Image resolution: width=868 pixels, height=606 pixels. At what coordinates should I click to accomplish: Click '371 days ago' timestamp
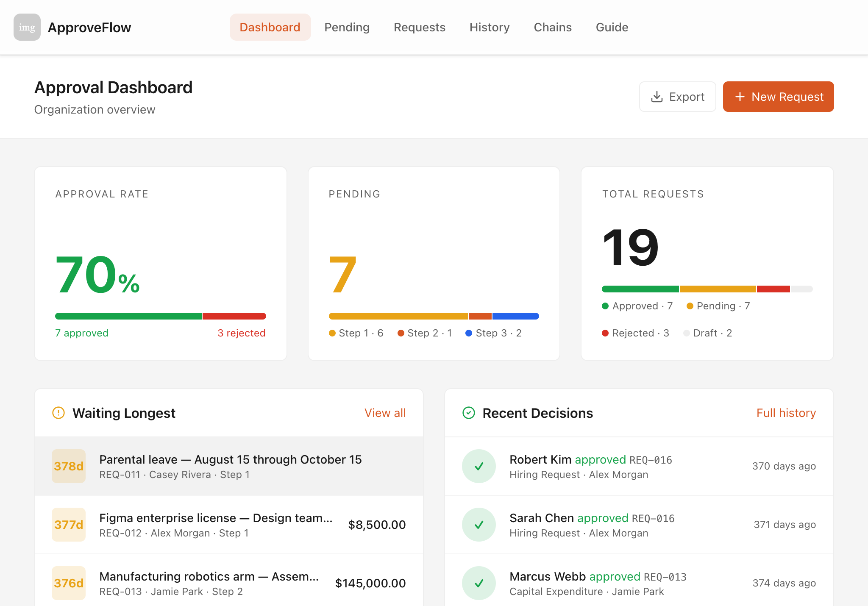pos(785,525)
